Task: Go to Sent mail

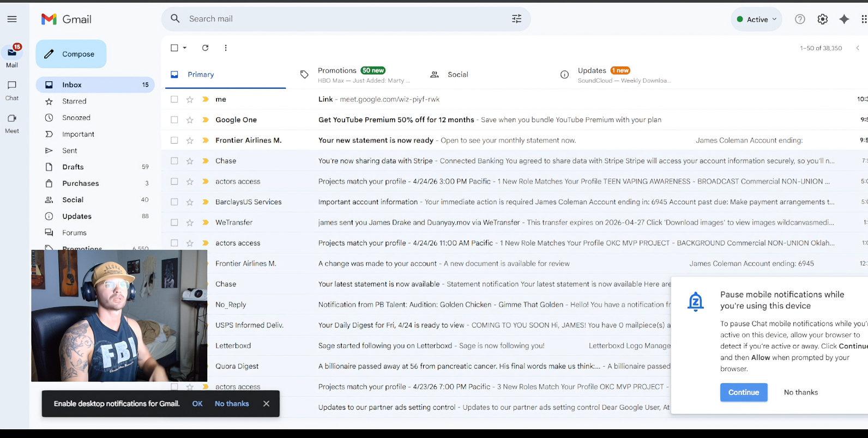Action: pos(95,150)
